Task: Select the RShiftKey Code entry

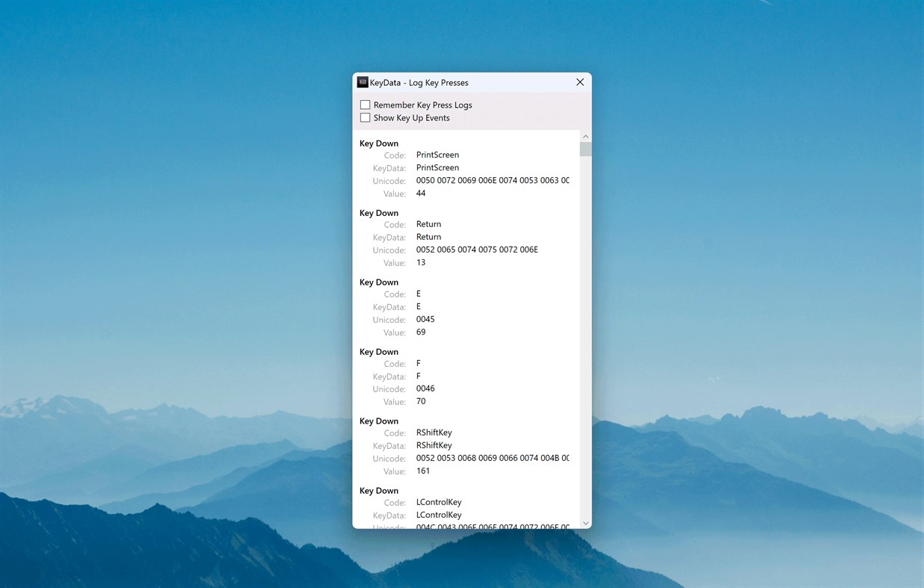Action: [x=434, y=432]
